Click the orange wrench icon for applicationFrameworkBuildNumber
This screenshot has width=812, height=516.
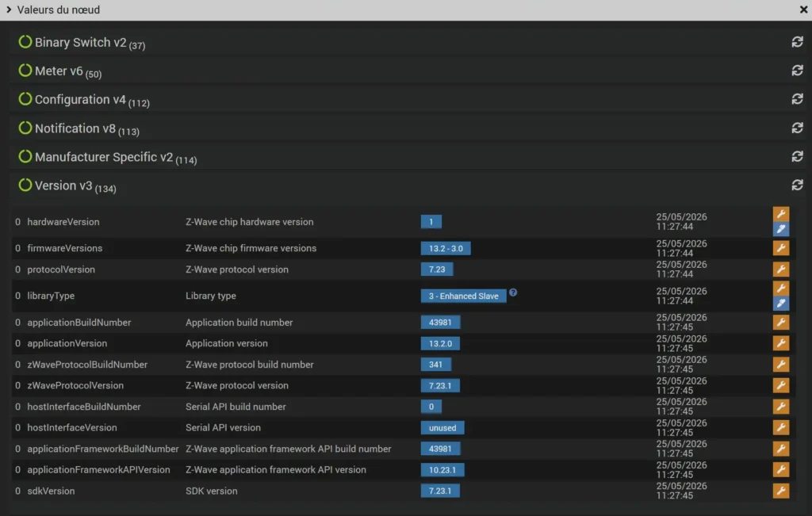coord(781,449)
